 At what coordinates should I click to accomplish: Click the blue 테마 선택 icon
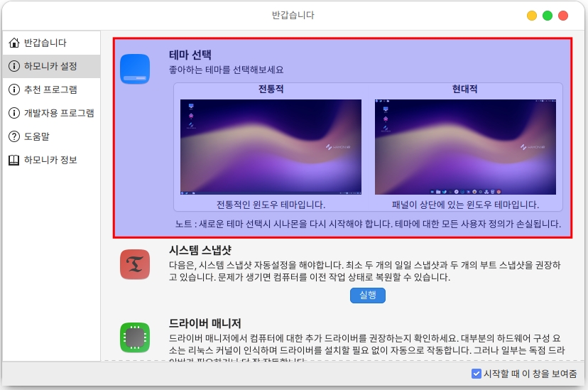click(135, 69)
